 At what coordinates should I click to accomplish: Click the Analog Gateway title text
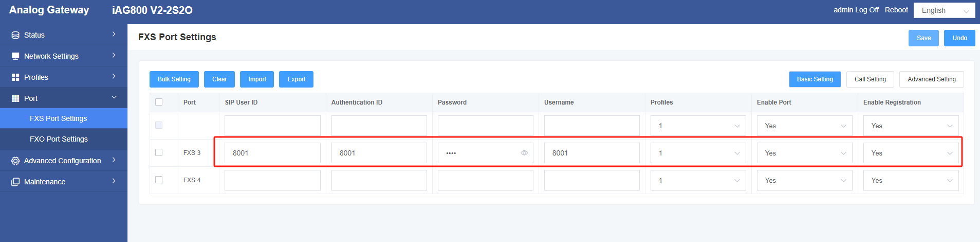tap(49, 10)
